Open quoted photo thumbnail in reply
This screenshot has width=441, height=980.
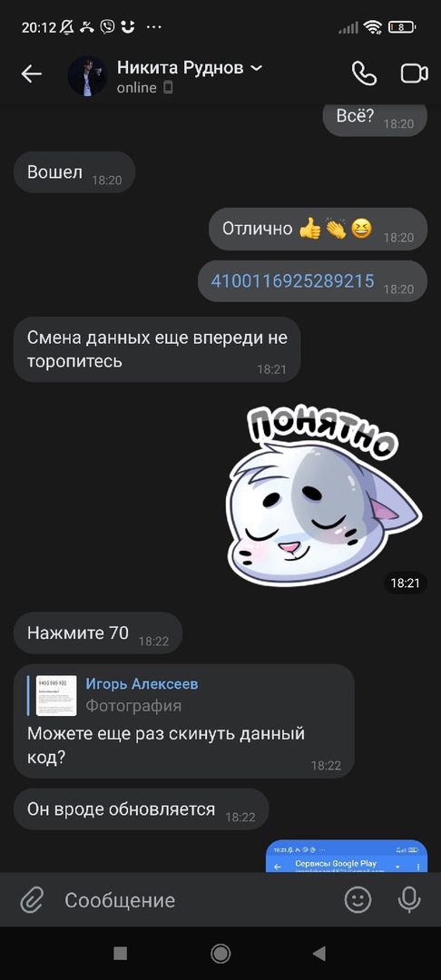(56, 695)
